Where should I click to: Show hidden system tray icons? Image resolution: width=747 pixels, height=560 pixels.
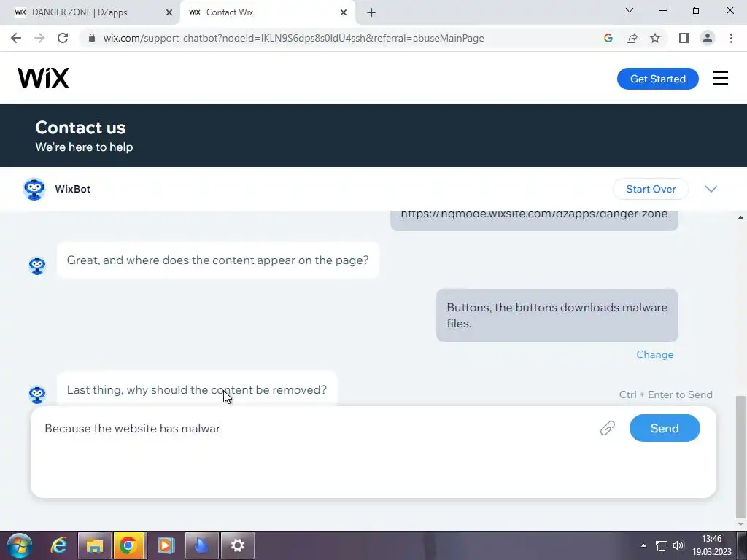point(643,545)
